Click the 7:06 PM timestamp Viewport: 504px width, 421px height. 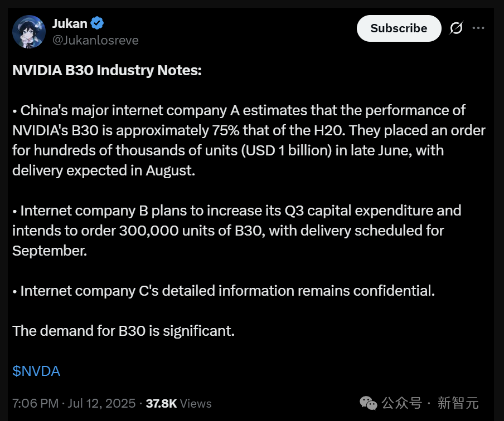pyautogui.click(x=34, y=403)
